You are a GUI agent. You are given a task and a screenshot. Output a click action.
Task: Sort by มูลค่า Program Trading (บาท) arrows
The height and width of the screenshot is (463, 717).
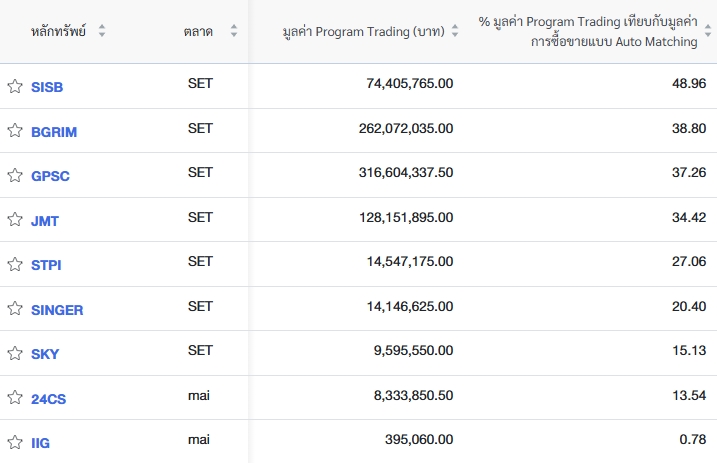point(455,31)
